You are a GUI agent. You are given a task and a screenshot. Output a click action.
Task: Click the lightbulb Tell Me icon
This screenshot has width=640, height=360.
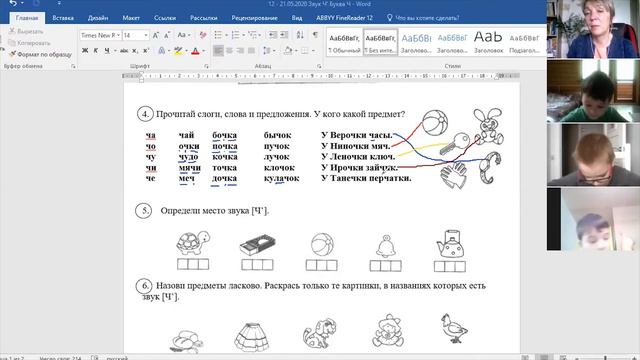click(x=389, y=18)
